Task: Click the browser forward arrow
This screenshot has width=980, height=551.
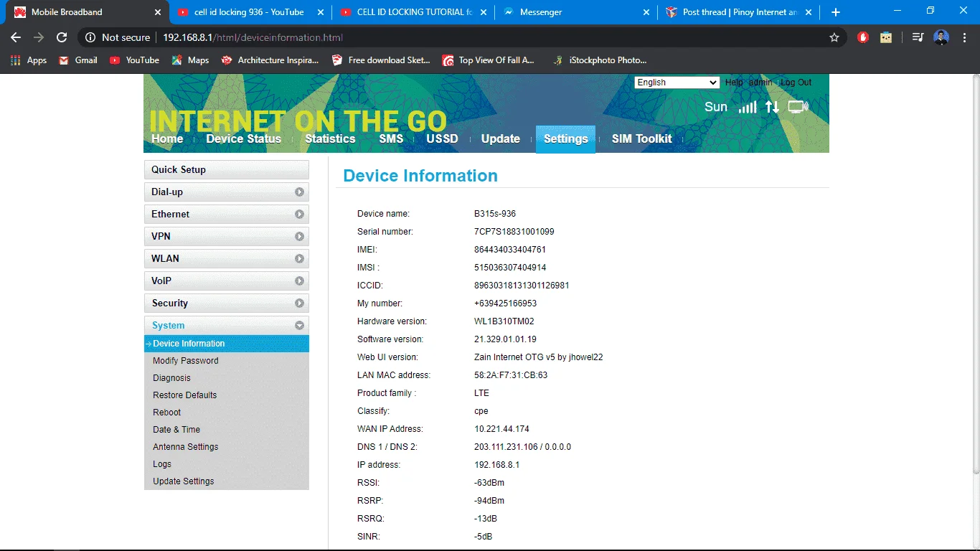Action: (39, 37)
